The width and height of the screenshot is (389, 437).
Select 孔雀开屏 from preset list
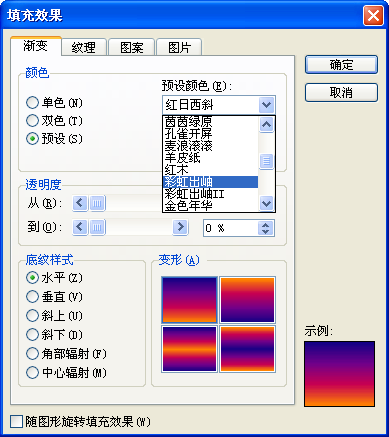(211, 134)
